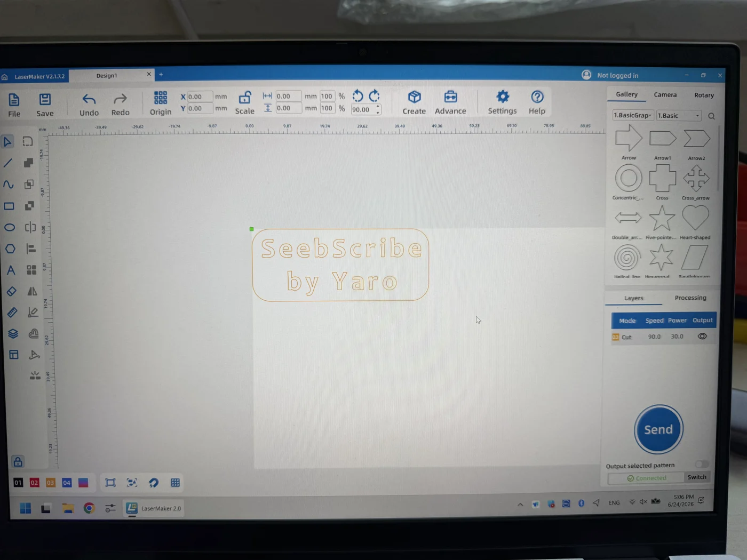747x560 pixels.
Task: Toggle visibility eye of Cut layer
Action: pyautogui.click(x=702, y=337)
